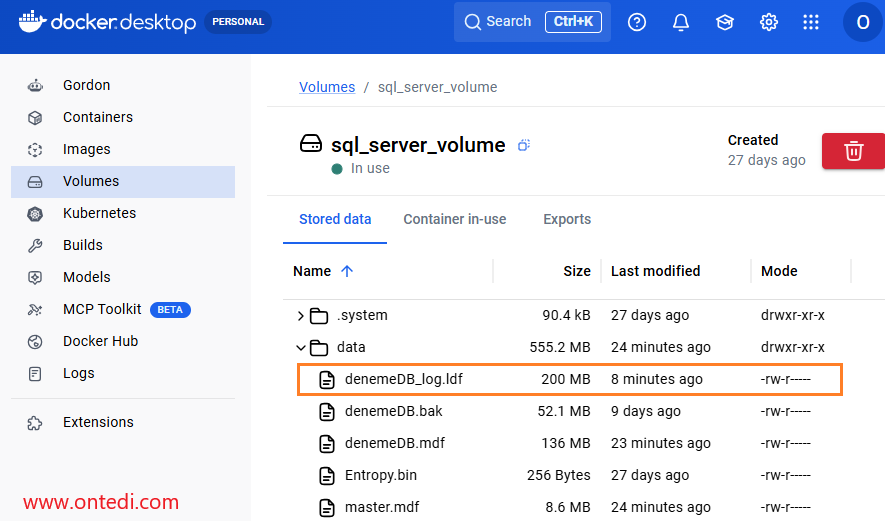Click the Models icon in sidebar
The height and width of the screenshot is (521, 885).
pyautogui.click(x=35, y=278)
